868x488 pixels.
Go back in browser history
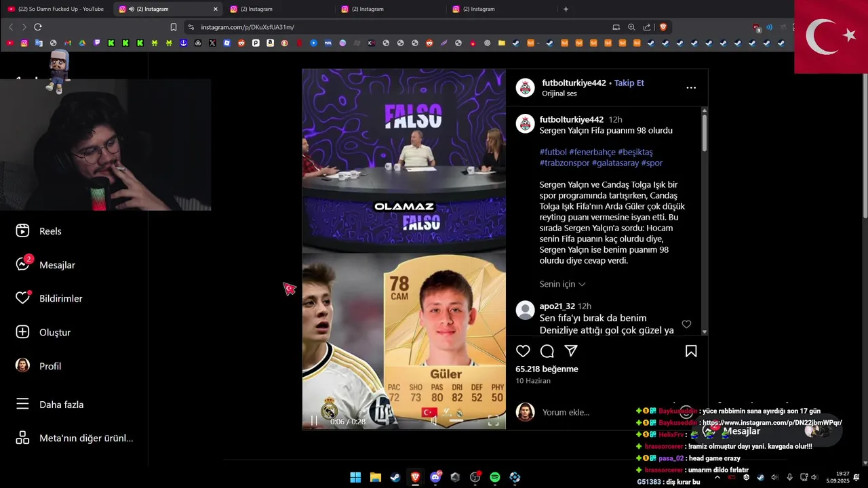pyautogui.click(x=11, y=27)
